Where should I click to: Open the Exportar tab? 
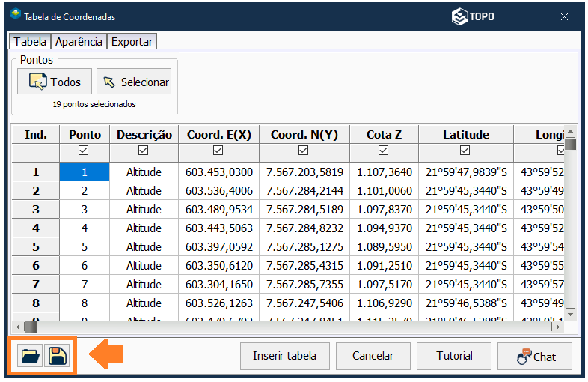point(132,42)
